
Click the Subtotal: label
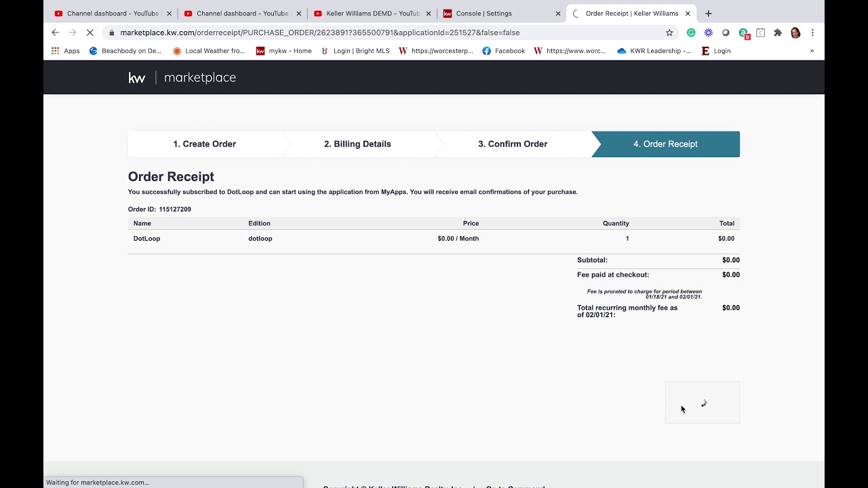point(592,260)
